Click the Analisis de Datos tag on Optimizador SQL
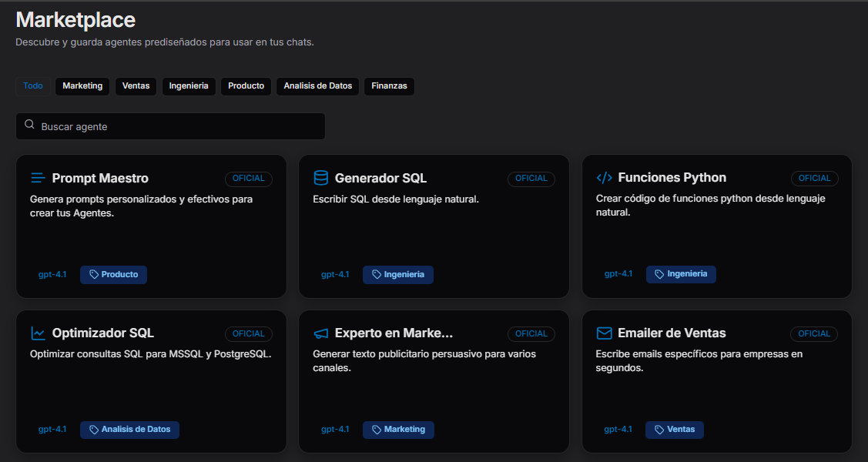The width and height of the screenshot is (868, 462). click(129, 430)
